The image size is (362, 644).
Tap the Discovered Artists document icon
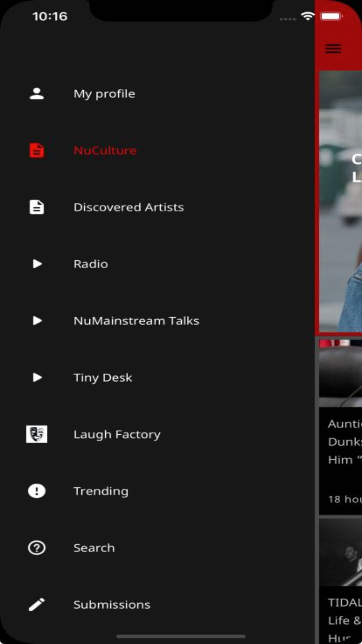(37, 207)
